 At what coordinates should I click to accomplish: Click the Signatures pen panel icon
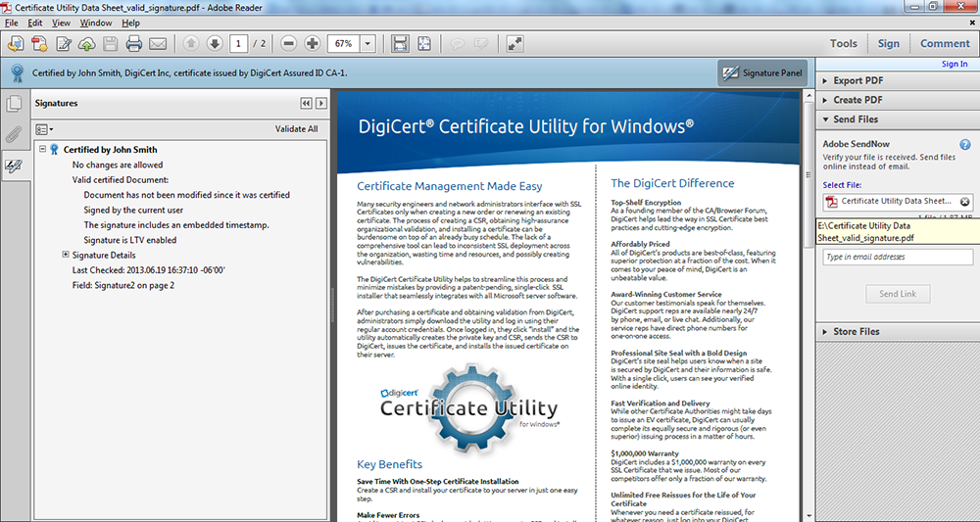[14, 166]
